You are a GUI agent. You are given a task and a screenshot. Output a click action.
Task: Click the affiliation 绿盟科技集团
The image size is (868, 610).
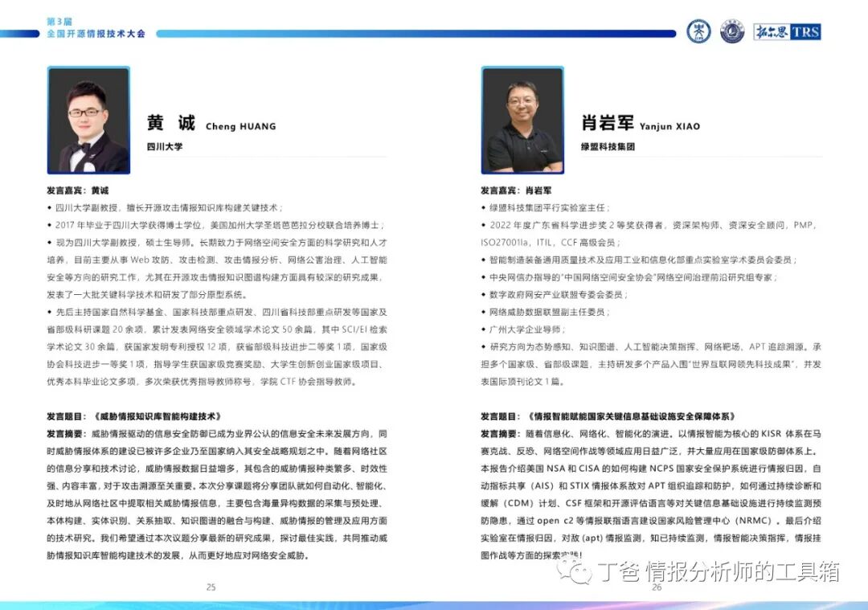coord(608,147)
